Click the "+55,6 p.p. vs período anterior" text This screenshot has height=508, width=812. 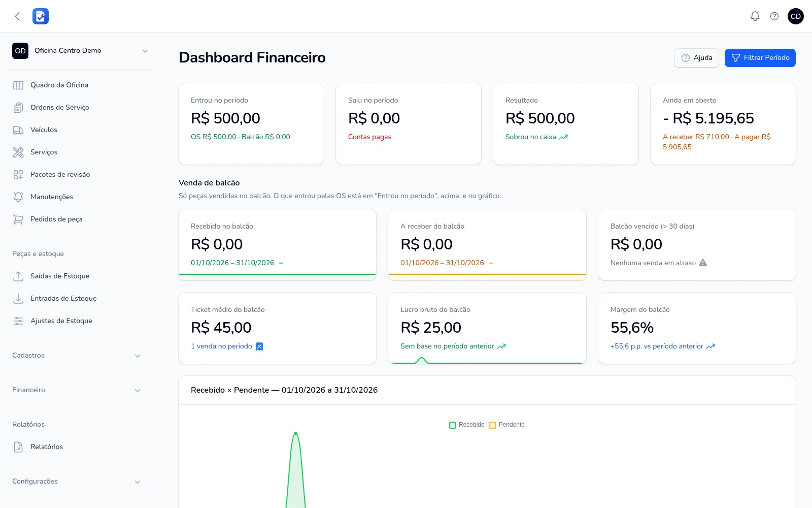pos(657,346)
